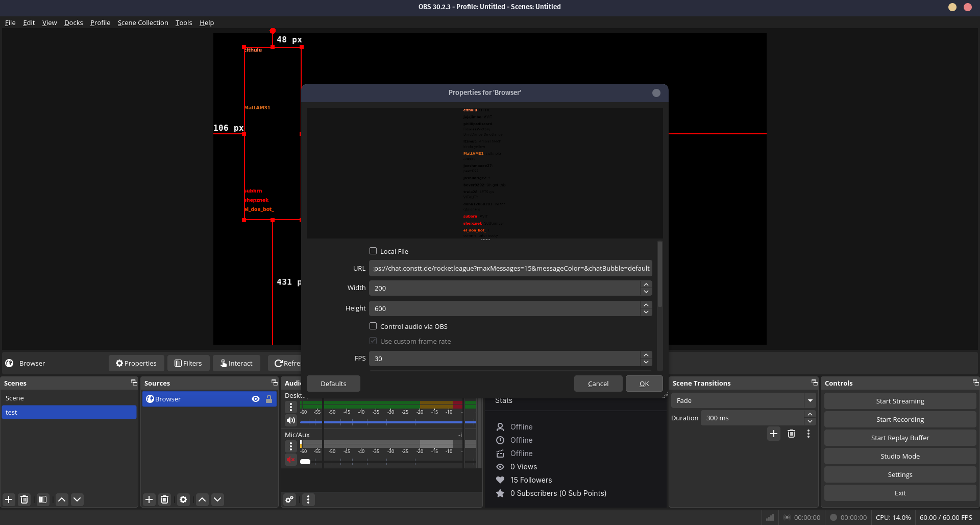Image resolution: width=980 pixels, height=525 pixels.
Task: Enable the Local File checkbox
Action: coord(373,251)
